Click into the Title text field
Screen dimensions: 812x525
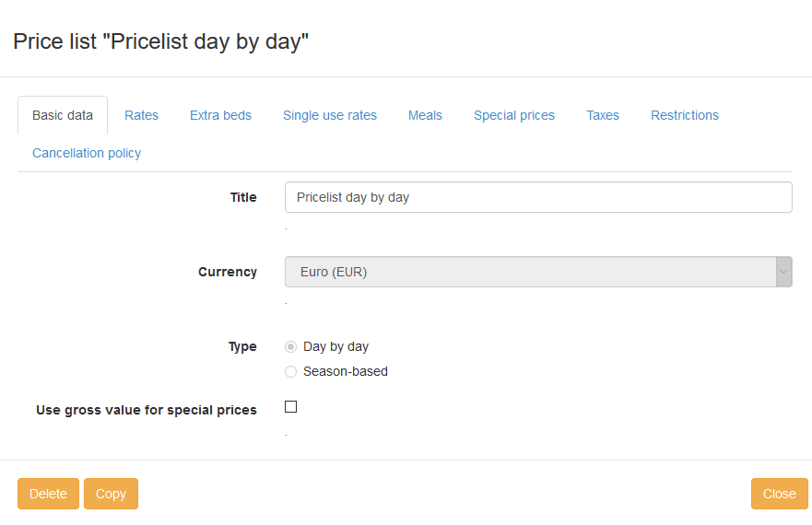click(538, 197)
